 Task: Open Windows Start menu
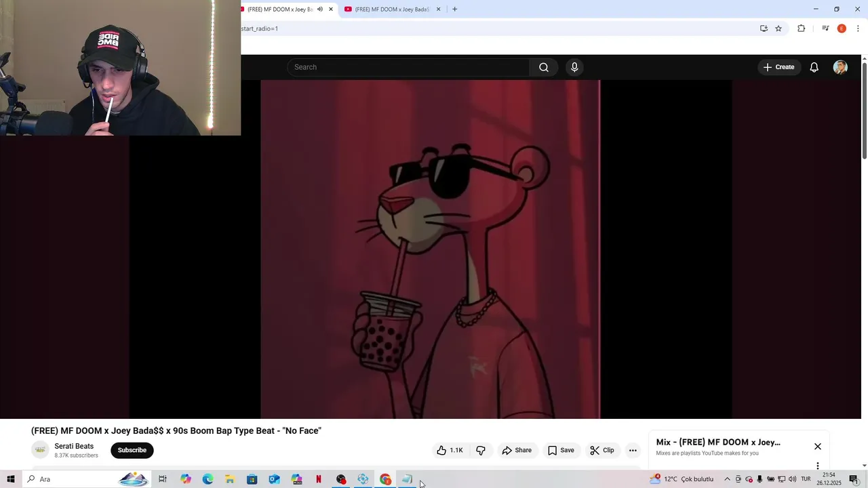point(10,479)
